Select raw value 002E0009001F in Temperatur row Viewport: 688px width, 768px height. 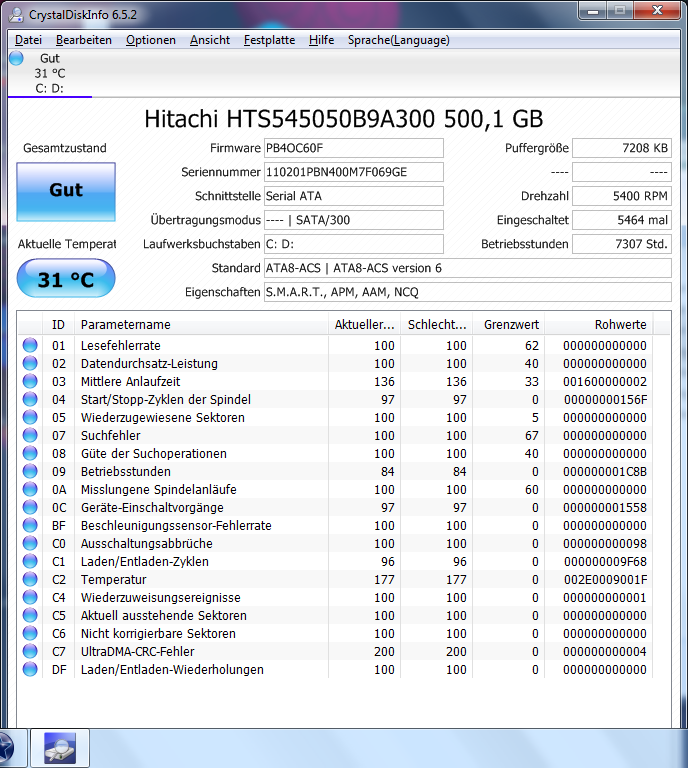605,579
